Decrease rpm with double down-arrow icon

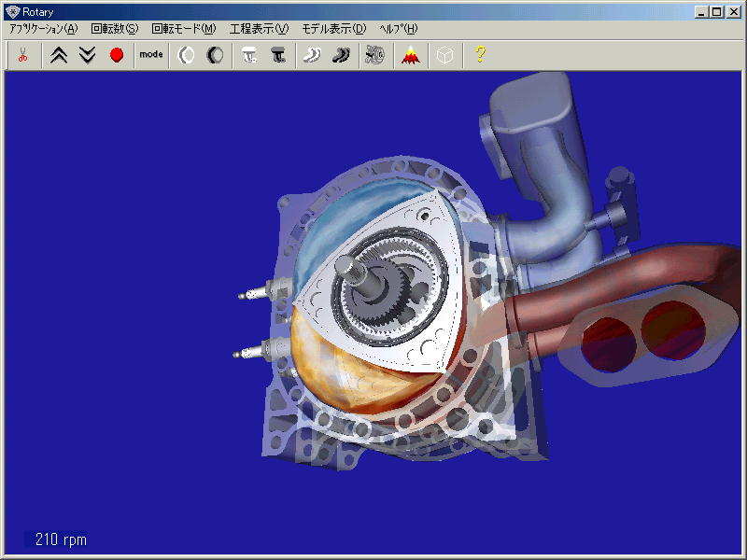click(88, 55)
